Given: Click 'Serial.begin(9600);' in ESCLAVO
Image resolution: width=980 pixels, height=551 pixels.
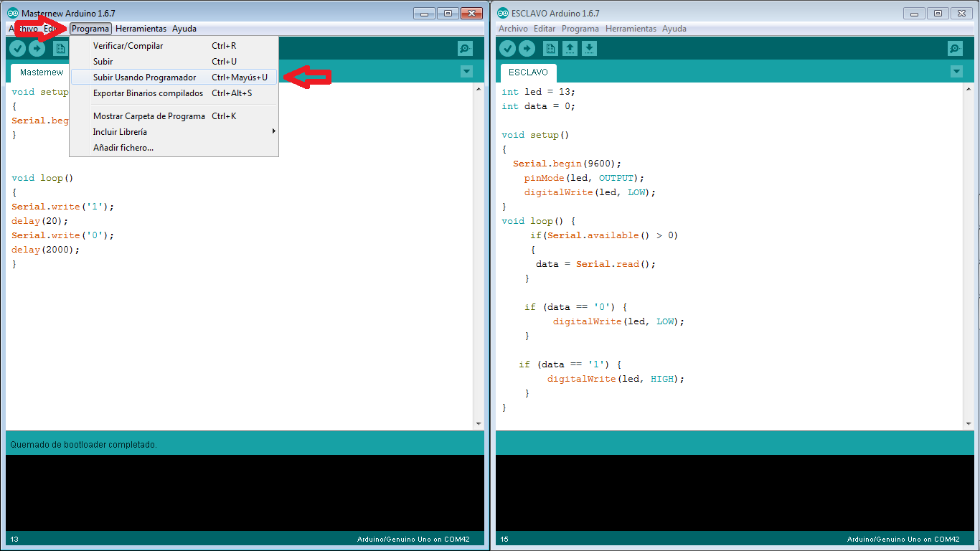Looking at the screenshot, I should coord(567,164).
